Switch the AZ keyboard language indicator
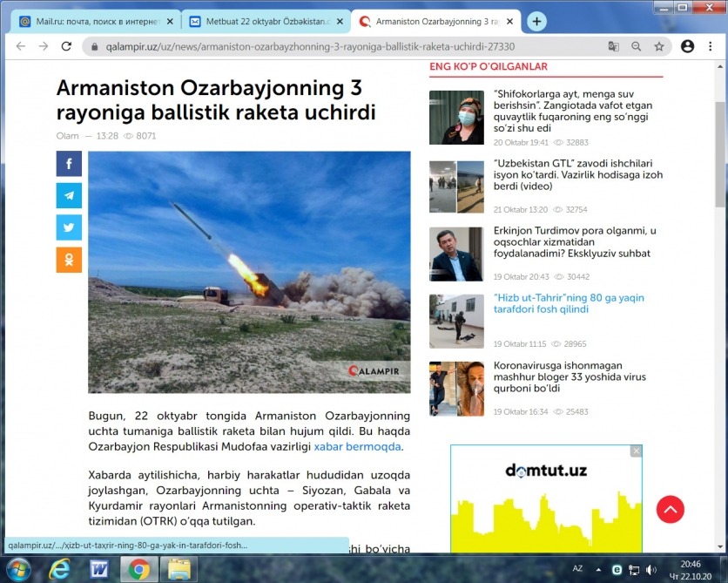 click(577, 568)
